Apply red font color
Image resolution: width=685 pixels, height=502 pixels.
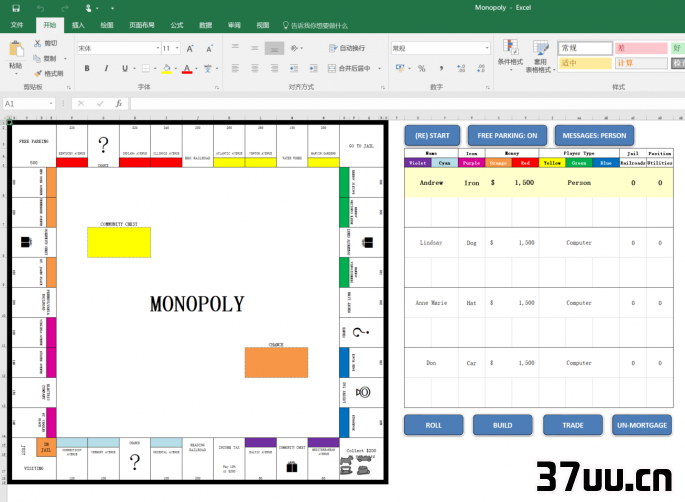(x=187, y=69)
